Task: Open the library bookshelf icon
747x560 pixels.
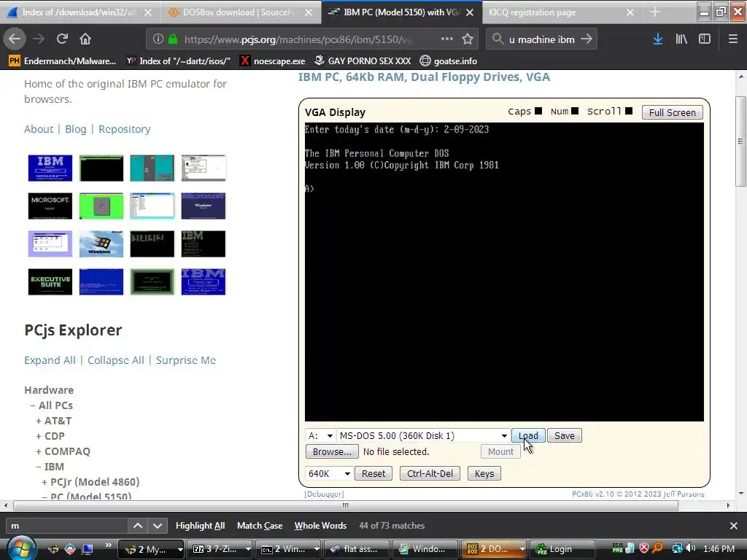Action: pos(681,39)
